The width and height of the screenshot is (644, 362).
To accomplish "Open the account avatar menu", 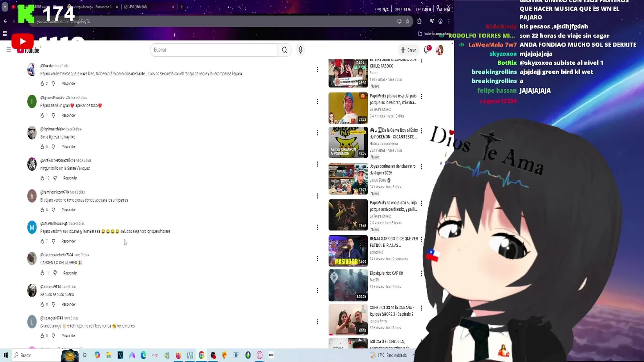I will [x=440, y=50].
